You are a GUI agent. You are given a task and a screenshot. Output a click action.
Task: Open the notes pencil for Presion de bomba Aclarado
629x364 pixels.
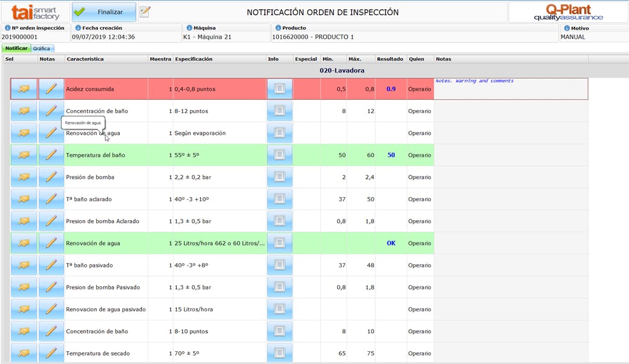(x=51, y=221)
